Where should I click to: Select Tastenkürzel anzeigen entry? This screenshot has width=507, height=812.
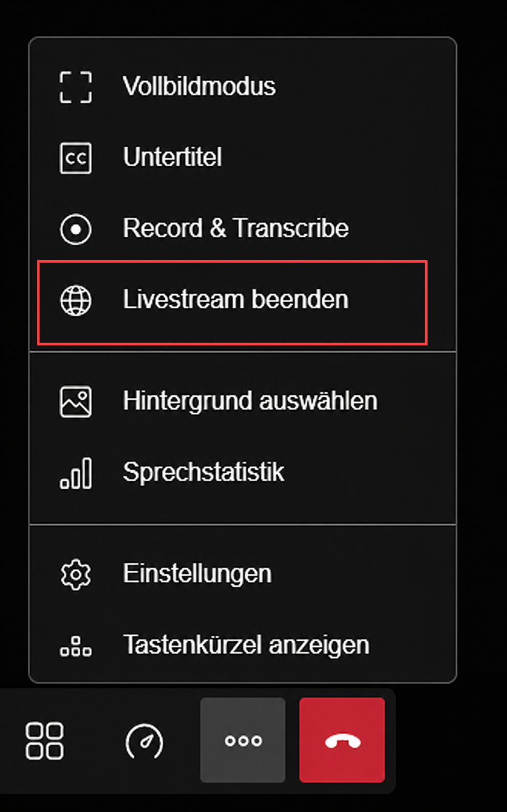point(243,645)
